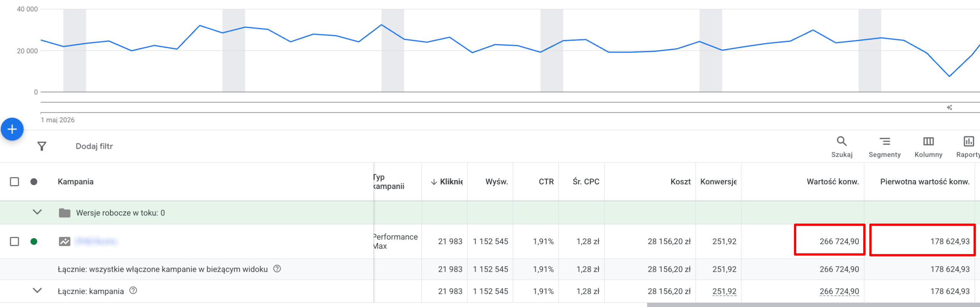The width and height of the screenshot is (980, 307).
Task: Click the Szukaj search icon
Action: pyautogui.click(x=841, y=141)
